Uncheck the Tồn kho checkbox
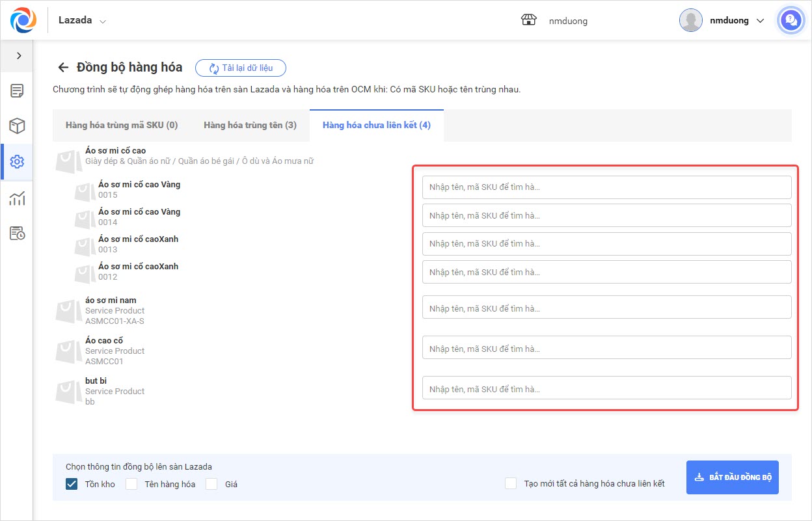The width and height of the screenshot is (812, 521). (72, 484)
